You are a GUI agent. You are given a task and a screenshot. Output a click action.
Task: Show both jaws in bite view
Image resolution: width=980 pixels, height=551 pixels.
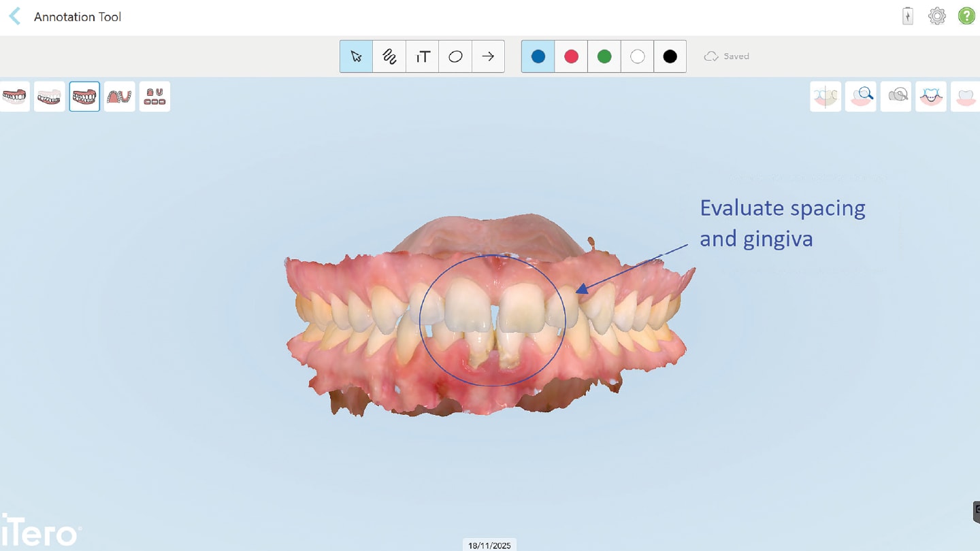(x=84, y=97)
